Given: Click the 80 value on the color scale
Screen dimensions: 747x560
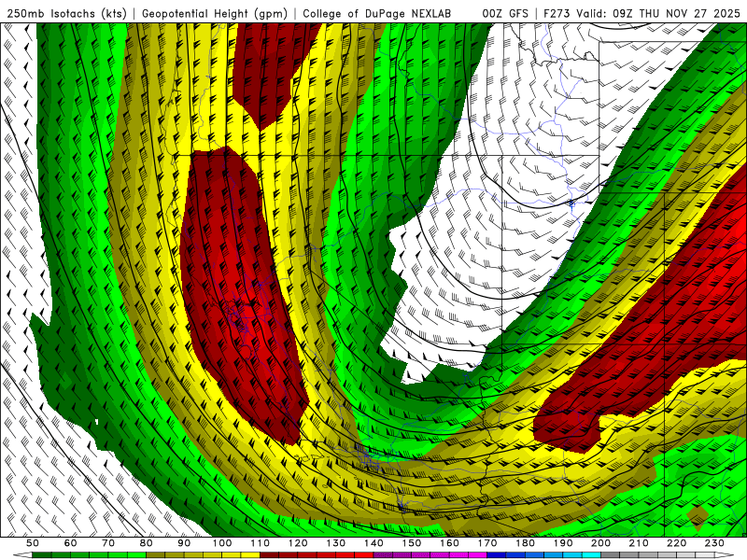Looking at the screenshot, I should (x=147, y=543).
